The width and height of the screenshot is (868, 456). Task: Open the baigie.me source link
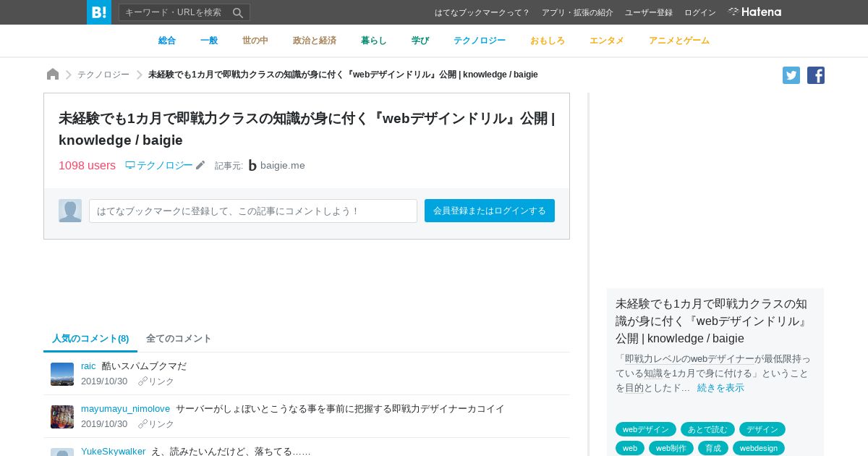pos(283,166)
